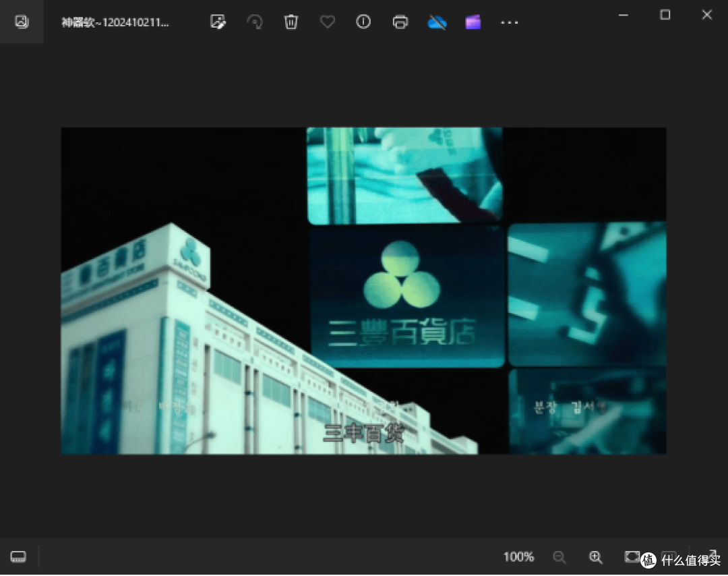Maximize the Photos window
Viewport: 728px width, 576px height.
(665, 15)
